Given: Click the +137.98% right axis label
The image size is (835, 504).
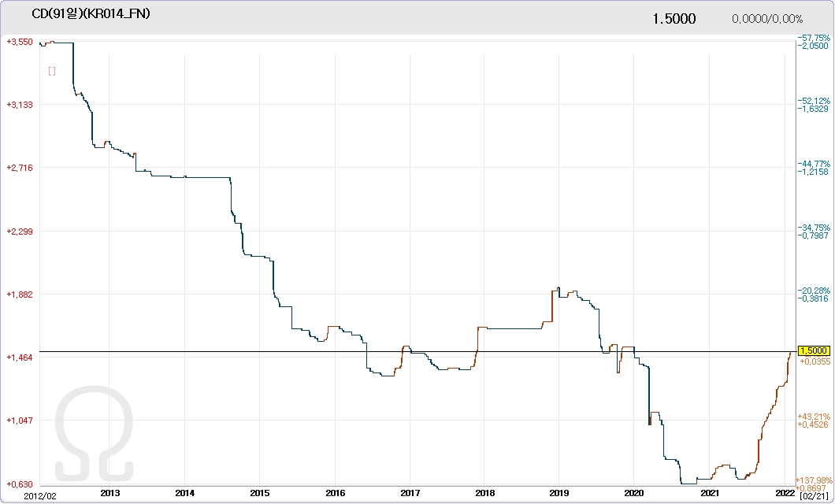Looking at the screenshot, I should pyautogui.click(x=816, y=480).
